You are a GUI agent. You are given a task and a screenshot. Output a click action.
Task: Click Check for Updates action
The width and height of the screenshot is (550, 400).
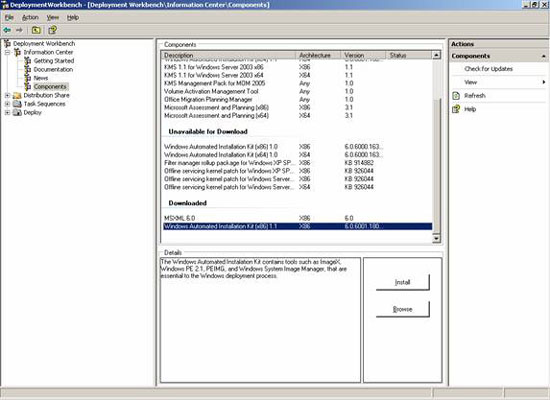click(489, 69)
